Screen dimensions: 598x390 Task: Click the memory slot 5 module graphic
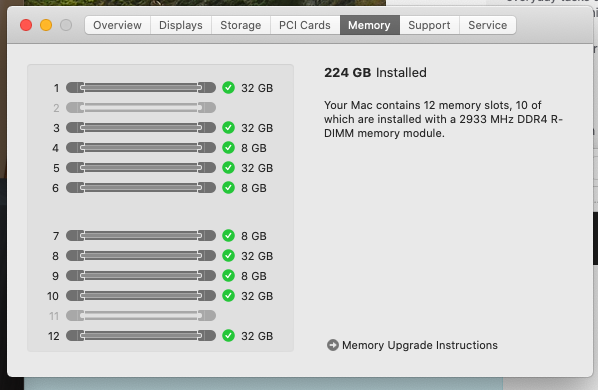(x=141, y=168)
